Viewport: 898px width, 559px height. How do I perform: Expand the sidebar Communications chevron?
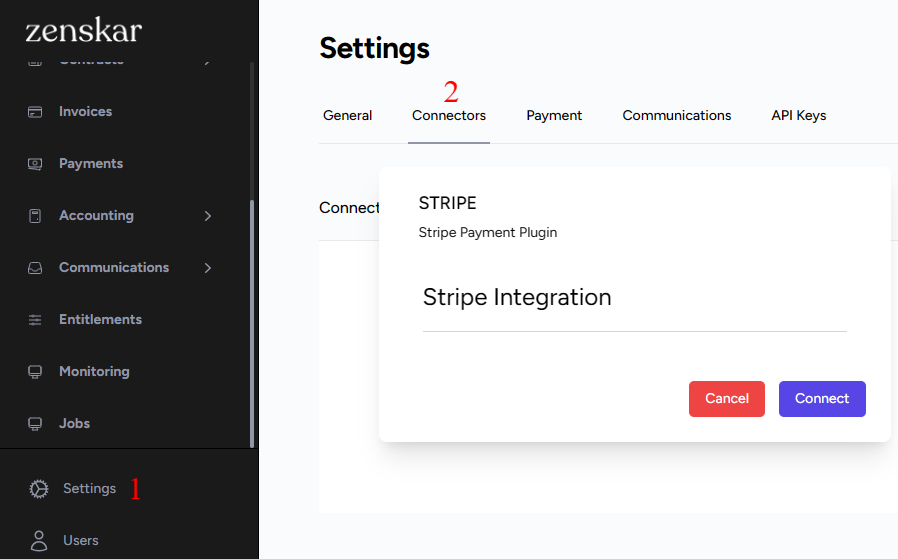click(208, 268)
